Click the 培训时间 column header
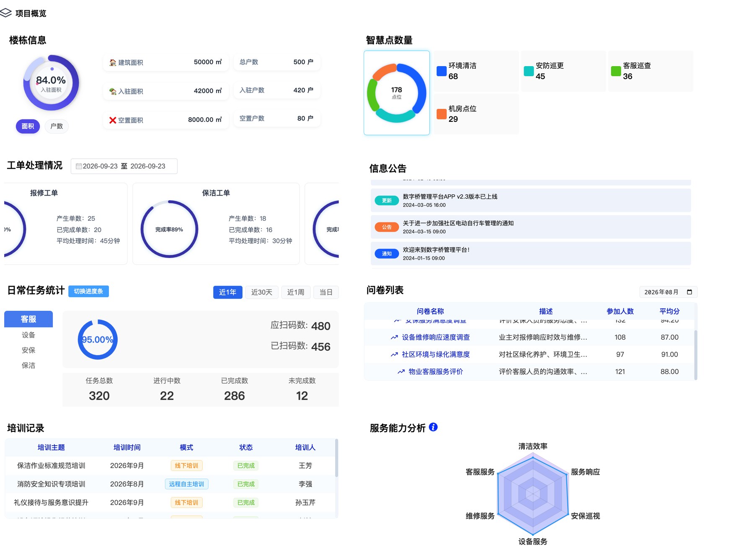Screen dimensions: 754x560 127,447
